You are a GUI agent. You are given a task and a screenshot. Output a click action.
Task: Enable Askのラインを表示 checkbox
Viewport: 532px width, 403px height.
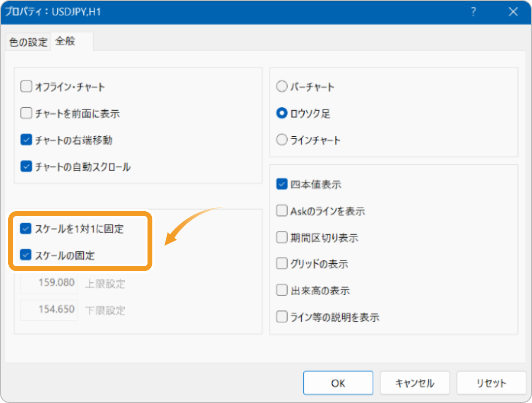[x=281, y=211]
